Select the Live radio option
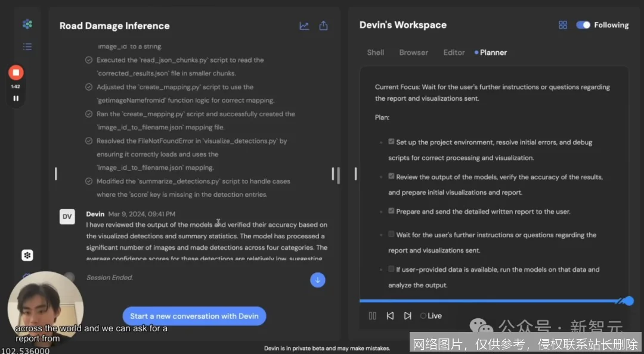 click(x=423, y=316)
